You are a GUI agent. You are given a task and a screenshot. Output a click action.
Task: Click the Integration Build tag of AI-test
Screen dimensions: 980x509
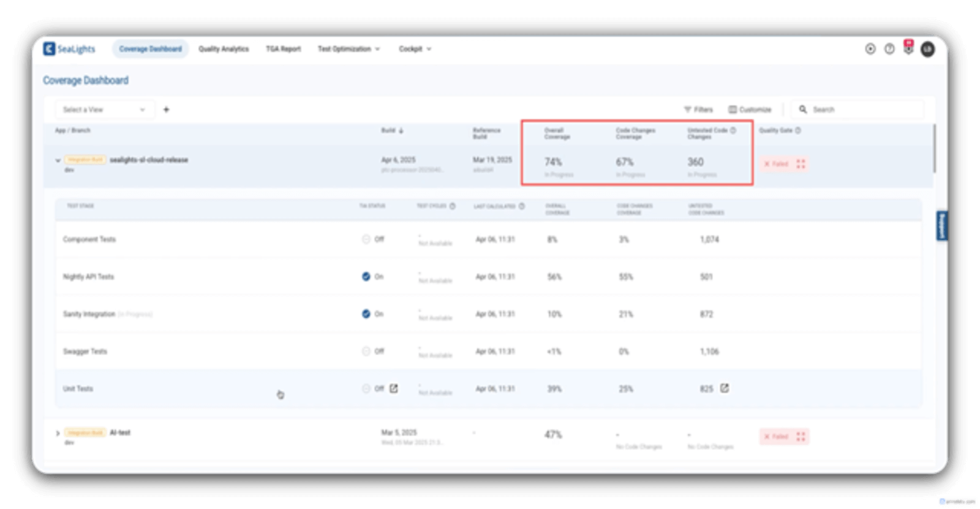tap(85, 432)
